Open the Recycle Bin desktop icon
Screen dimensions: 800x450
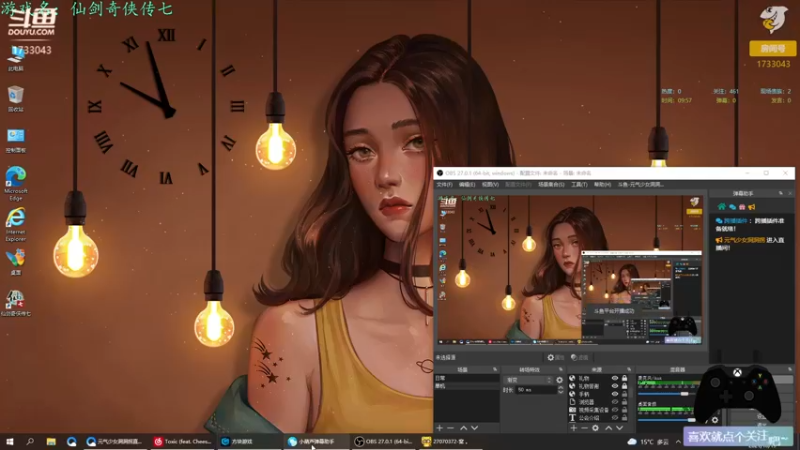[16, 98]
